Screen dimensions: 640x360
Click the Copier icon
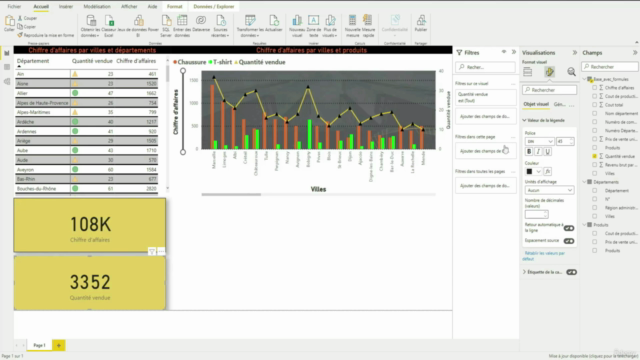click(x=20, y=27)
